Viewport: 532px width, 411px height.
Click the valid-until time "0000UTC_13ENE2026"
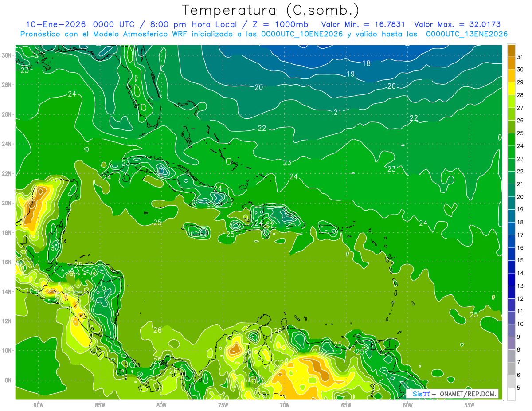coord(467,34)
